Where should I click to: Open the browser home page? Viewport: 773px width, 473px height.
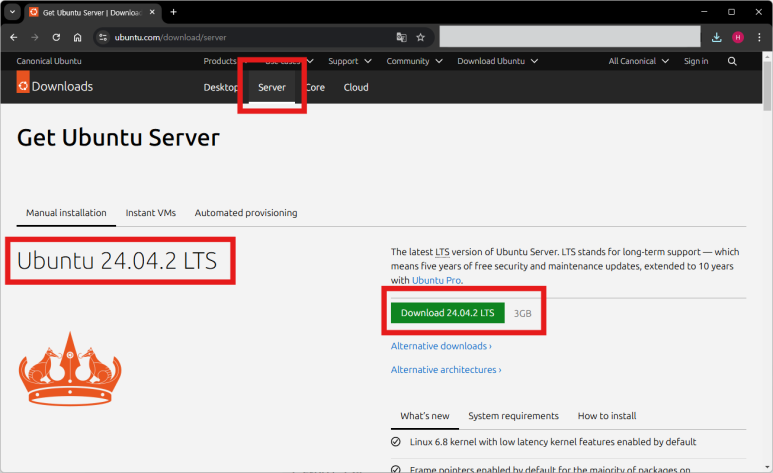(x=77, y=37)
